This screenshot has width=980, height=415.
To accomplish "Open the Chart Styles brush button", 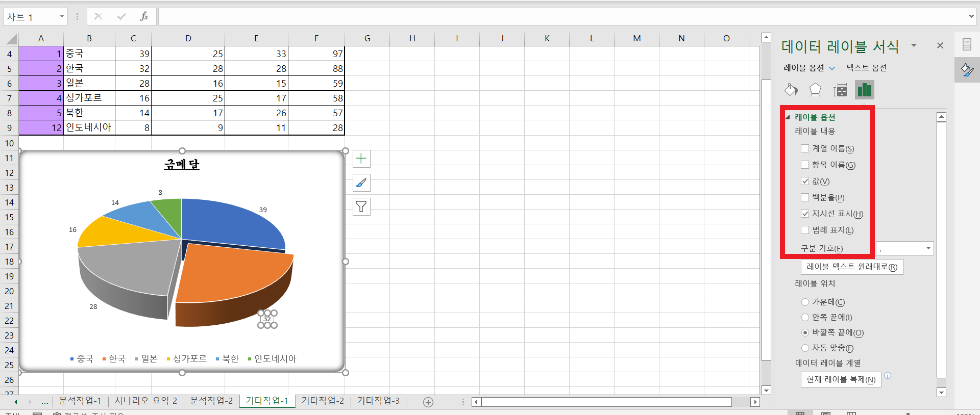I will click(361, 183).
